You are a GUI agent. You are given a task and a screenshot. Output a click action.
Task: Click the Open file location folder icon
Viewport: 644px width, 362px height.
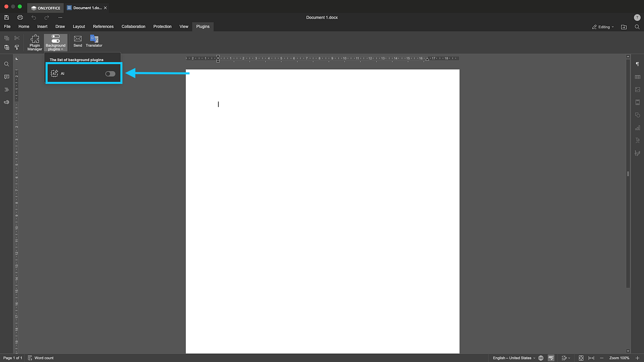(624, 27)
